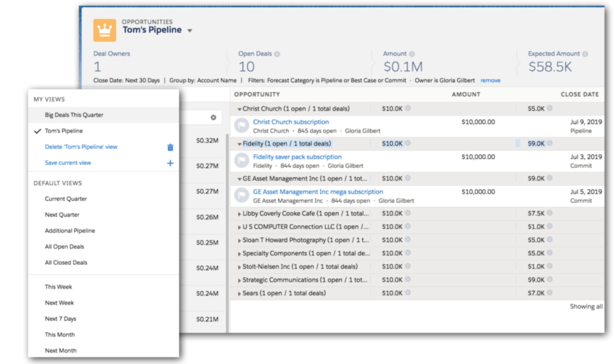Collapse the Christ Church group
The image size is (614, 364).
(x=239, y=109)
